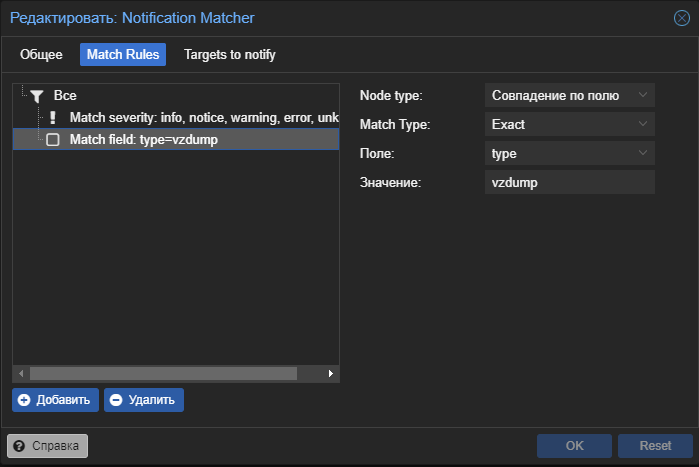699x467 pixels.
Task: Select the Match severity rule row
Action: tap(200, 118)
